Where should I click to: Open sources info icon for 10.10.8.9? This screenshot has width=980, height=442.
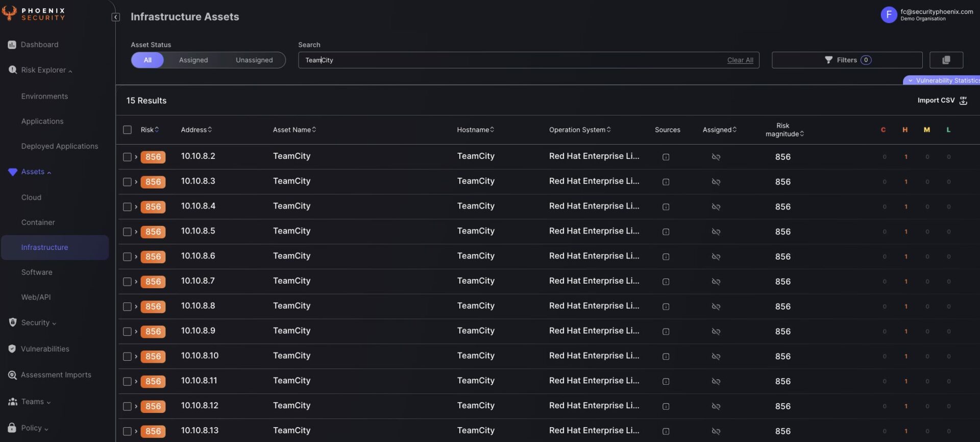(x=666, y=332)
